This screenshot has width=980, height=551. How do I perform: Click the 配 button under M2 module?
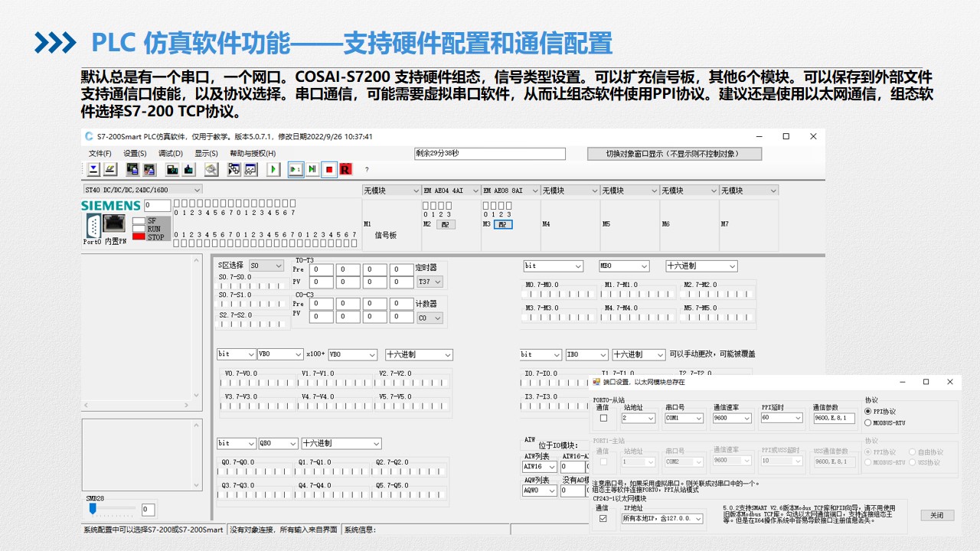point(446,224)
